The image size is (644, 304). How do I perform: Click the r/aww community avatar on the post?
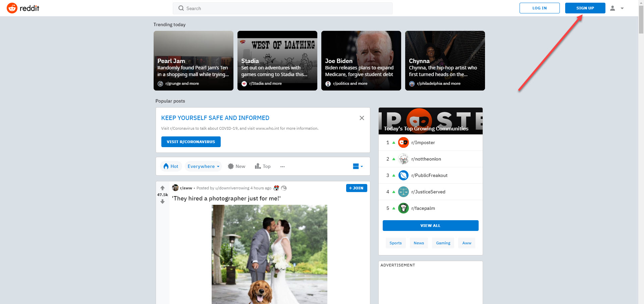tap(175, 188)
